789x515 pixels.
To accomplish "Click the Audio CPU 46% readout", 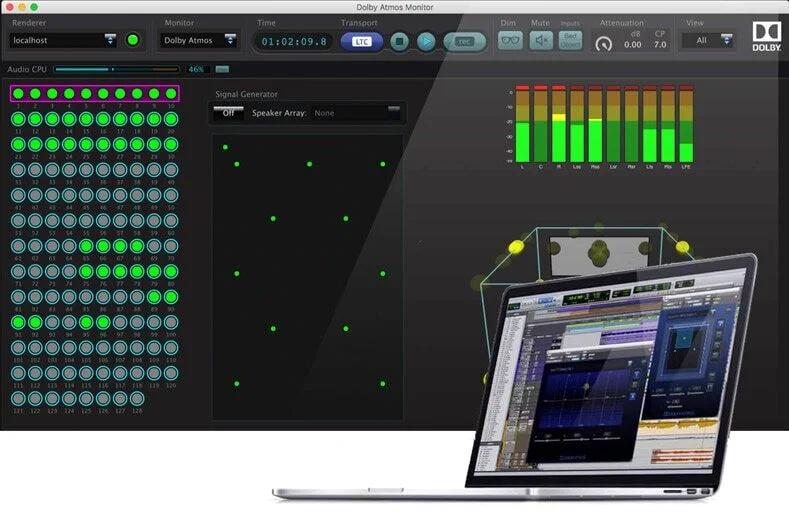I will click(196, 69).
